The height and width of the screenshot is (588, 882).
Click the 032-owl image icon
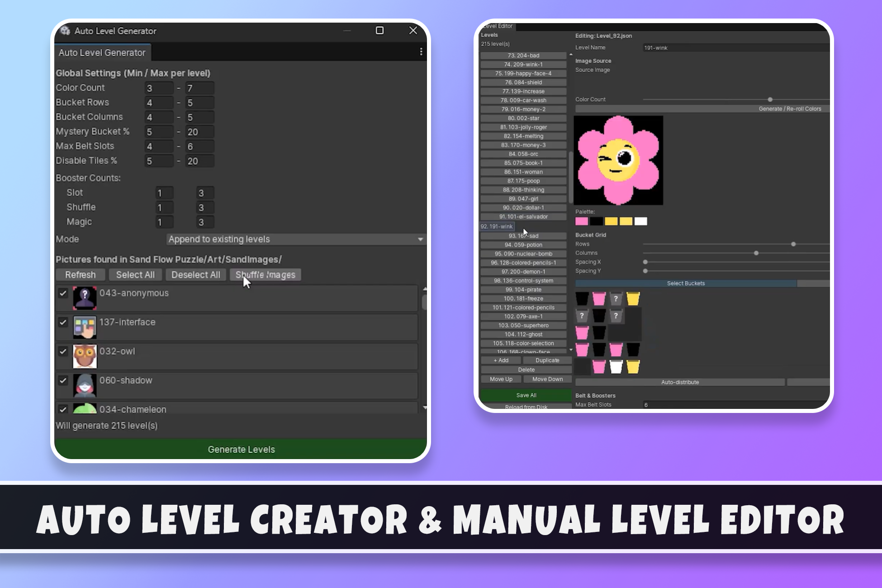(x=85, y=356)
